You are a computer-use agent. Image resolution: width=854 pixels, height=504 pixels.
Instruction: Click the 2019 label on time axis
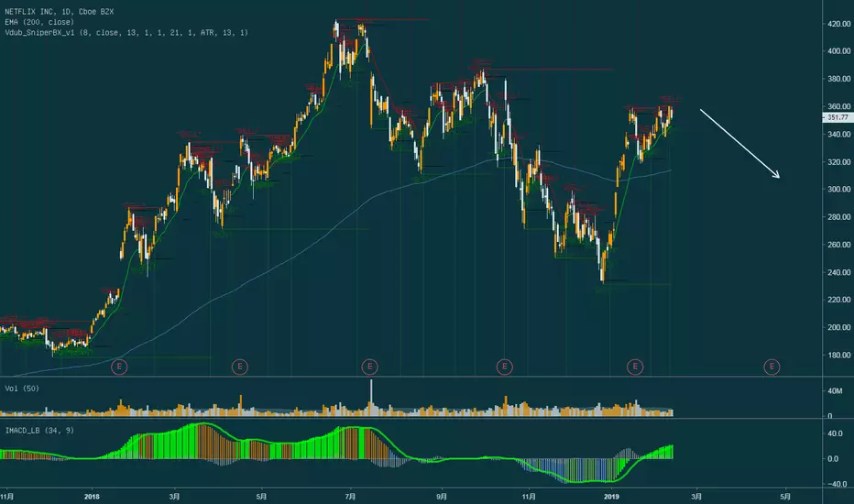coord(611,497)
